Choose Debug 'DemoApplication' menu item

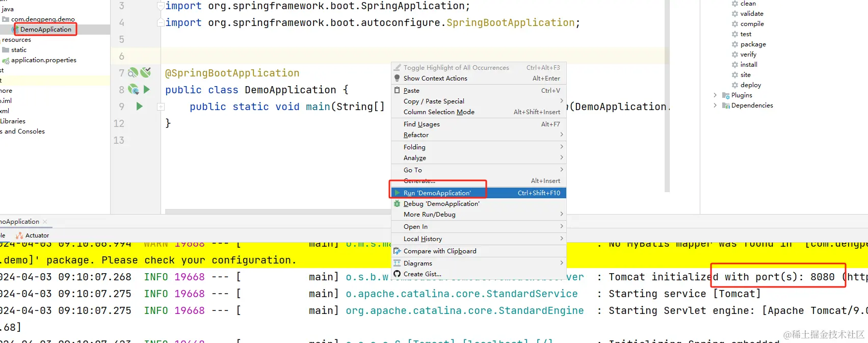(x=479, y=204)
